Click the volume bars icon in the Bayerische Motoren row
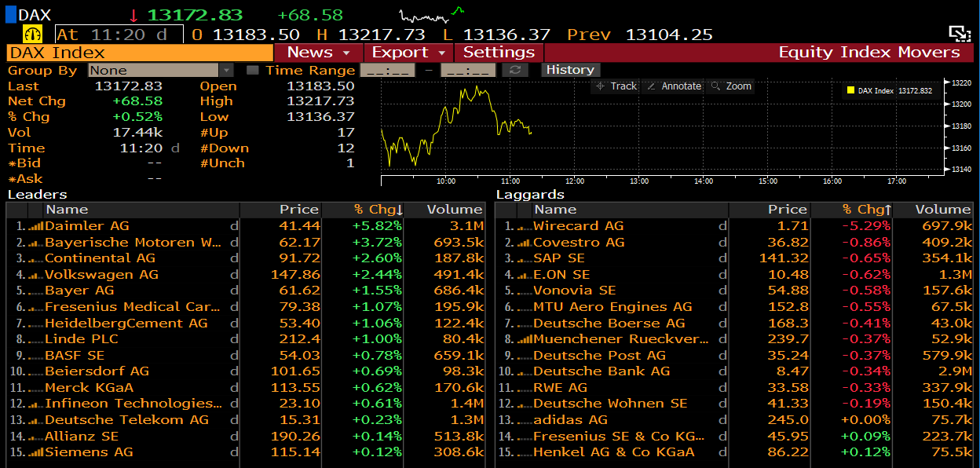The width and height of the screenshot is (980, 468). click(36, 243)
